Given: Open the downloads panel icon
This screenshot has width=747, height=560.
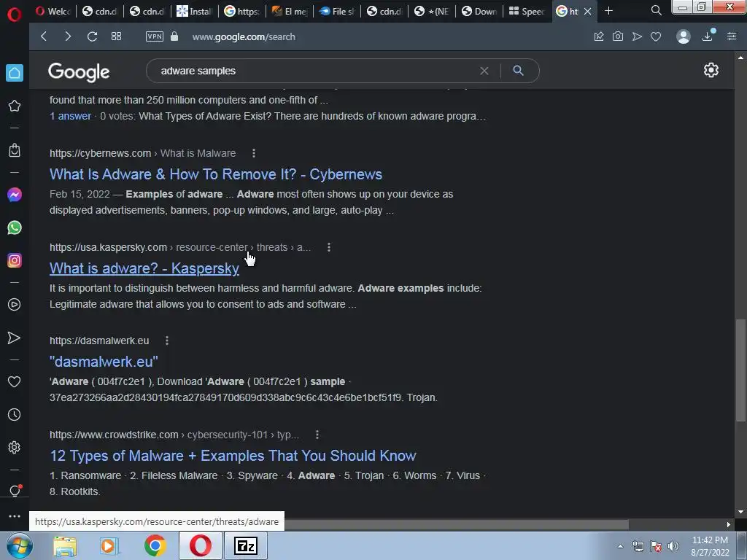Looking at the screenshot, I should coord(708,36).
